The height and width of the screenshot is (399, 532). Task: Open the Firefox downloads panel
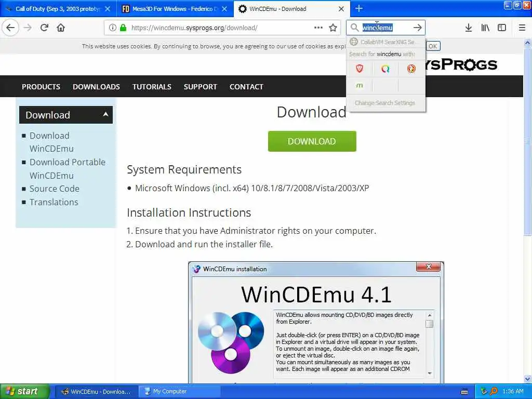click(x=469, y=28)
